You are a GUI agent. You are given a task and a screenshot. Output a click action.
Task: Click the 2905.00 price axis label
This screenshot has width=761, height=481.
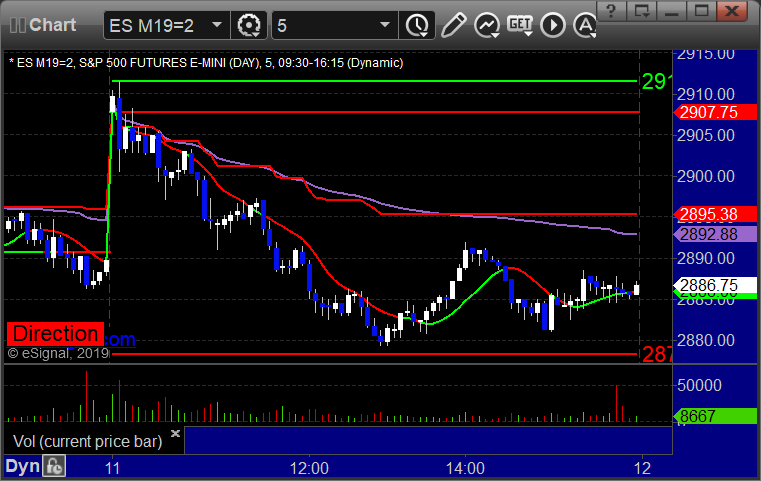pyautogui.click(x=706, y=135)
